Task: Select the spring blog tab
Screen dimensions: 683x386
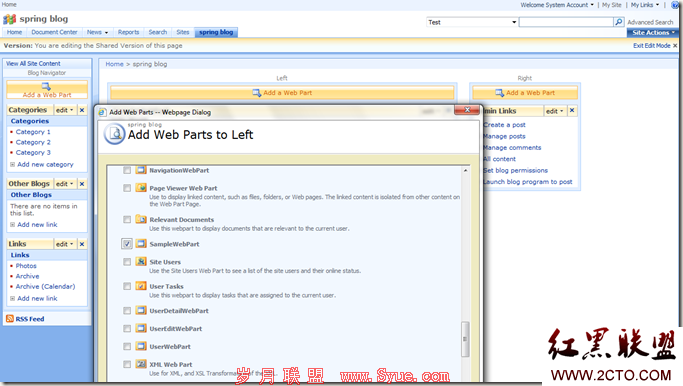Action: point(216,32)
